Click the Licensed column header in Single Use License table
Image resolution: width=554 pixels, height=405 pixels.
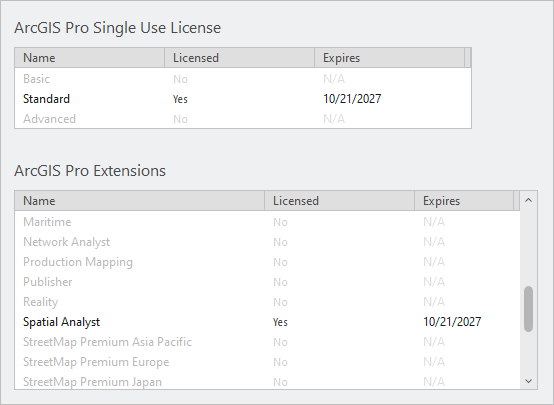point(240,58)
